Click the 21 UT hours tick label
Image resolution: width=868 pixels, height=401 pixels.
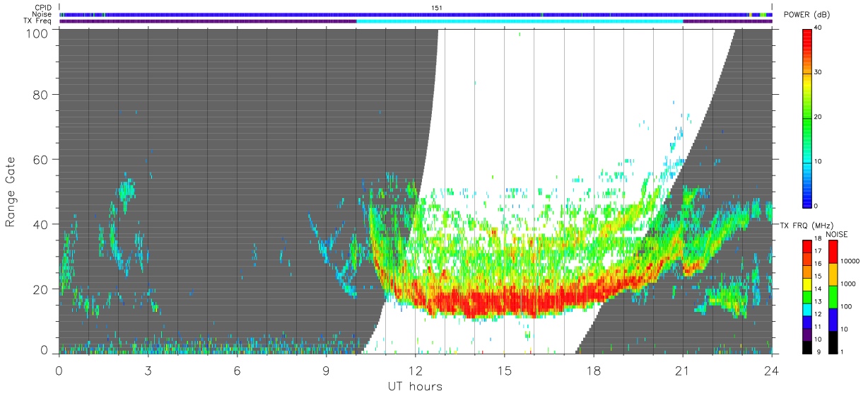click(682, 369)
